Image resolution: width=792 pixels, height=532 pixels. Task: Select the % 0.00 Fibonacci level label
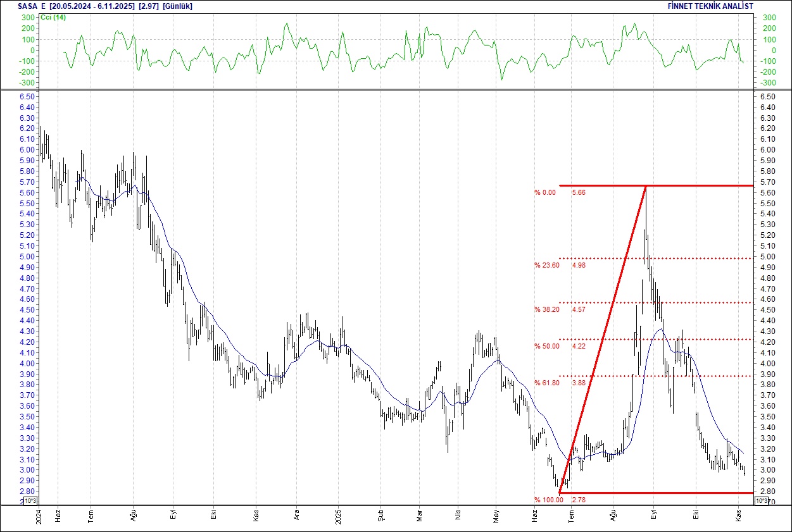[x=545, y=192]
